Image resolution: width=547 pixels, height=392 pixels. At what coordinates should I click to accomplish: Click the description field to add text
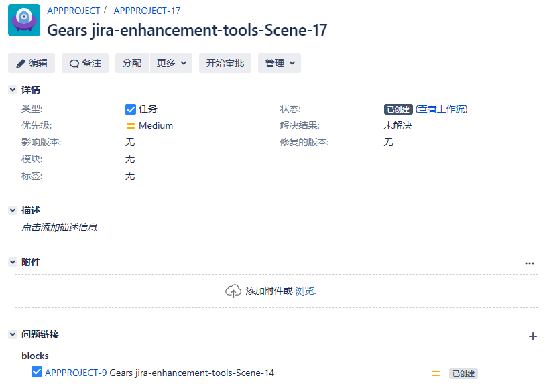[x=60, y=227]
